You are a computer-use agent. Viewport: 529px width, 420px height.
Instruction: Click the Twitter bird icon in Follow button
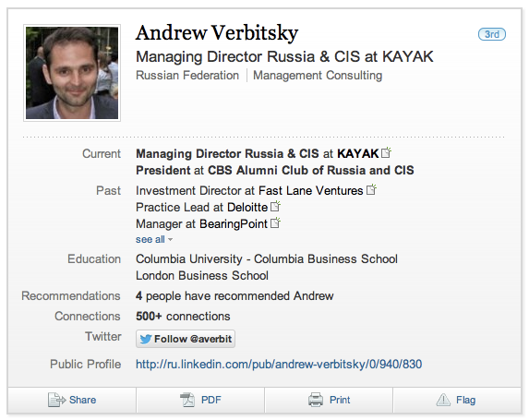(146, 339)
